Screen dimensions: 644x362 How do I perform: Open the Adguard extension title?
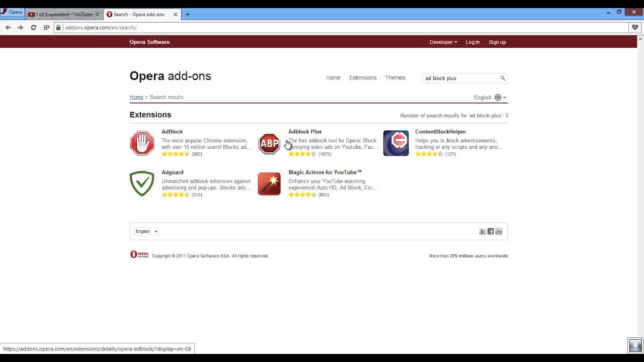coord(173,172)
